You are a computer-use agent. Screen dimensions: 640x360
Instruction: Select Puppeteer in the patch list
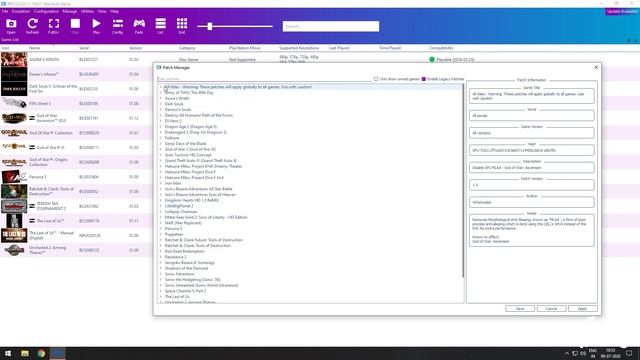coord(174,234)
